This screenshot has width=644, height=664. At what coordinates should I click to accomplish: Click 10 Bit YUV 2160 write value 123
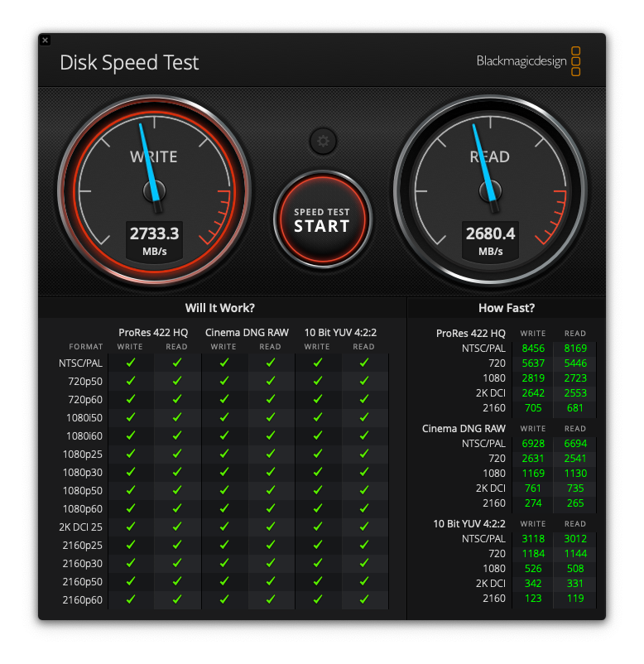(533, 599)
